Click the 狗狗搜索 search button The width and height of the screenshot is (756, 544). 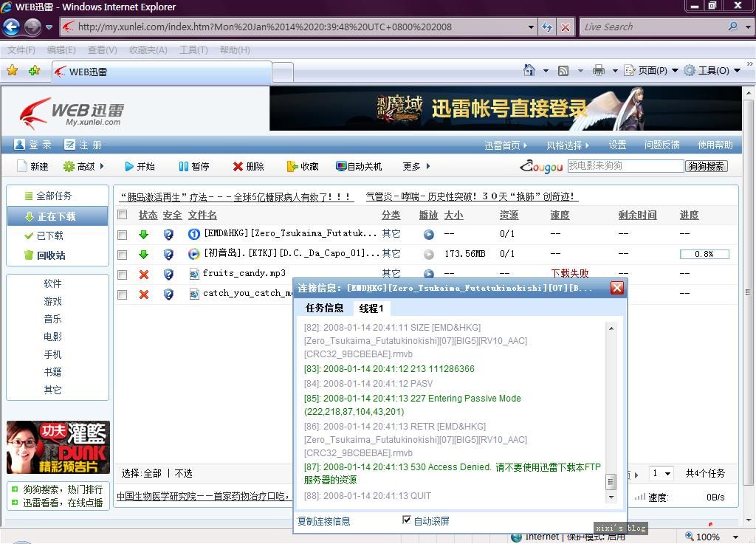(x=706, y=166)
